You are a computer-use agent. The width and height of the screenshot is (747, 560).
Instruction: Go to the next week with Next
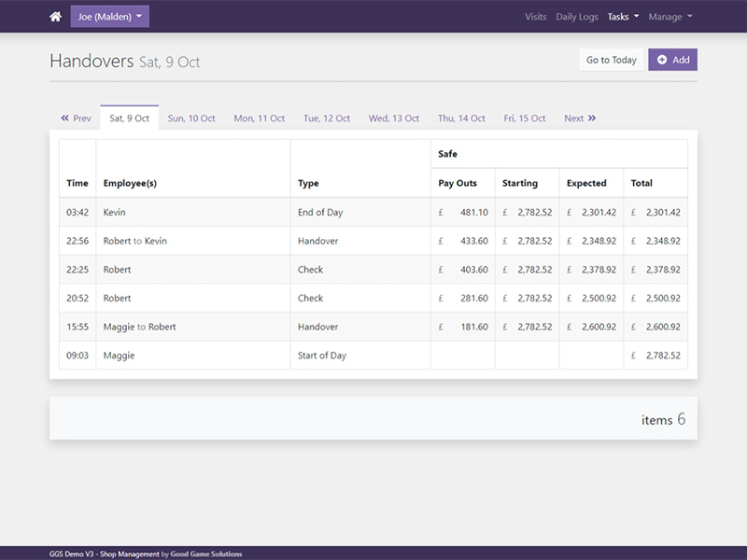point(580,119)
